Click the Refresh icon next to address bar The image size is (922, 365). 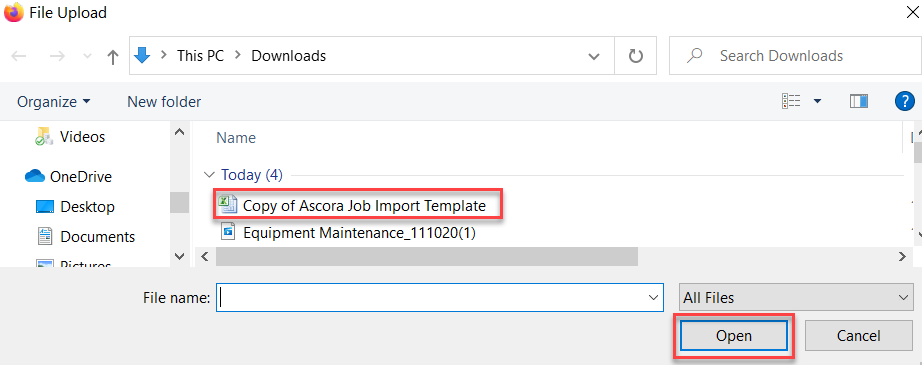636,56
